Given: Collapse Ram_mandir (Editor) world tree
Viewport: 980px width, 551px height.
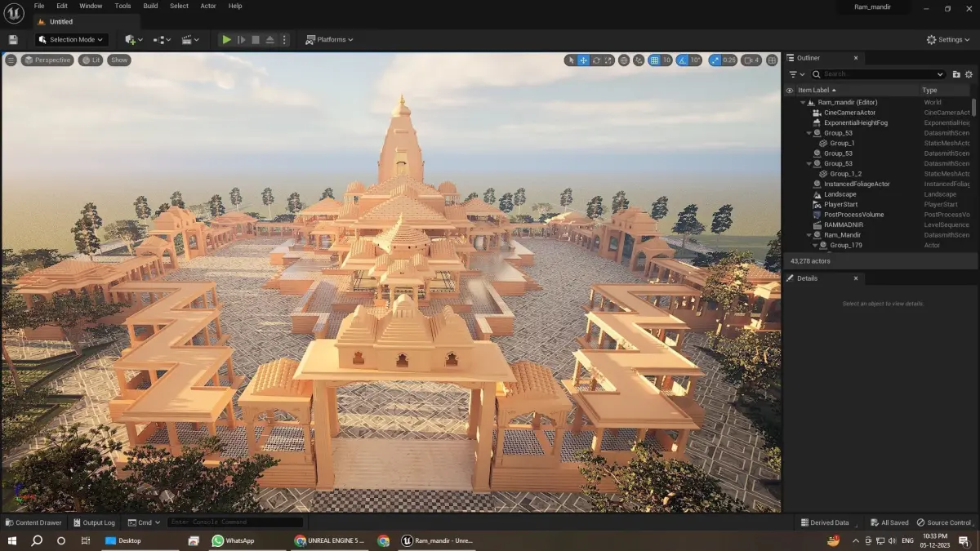Looking at the screenshot, I should [802, 103].
